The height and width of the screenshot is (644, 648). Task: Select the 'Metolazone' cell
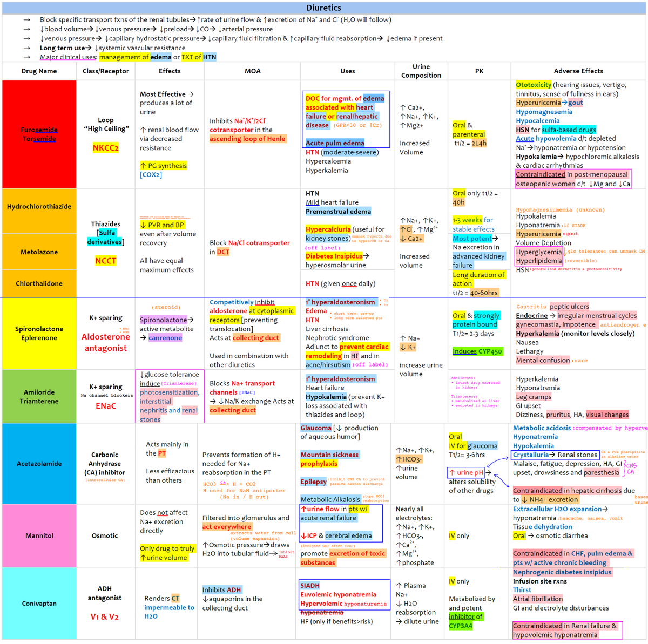click(x=39, y=252)
